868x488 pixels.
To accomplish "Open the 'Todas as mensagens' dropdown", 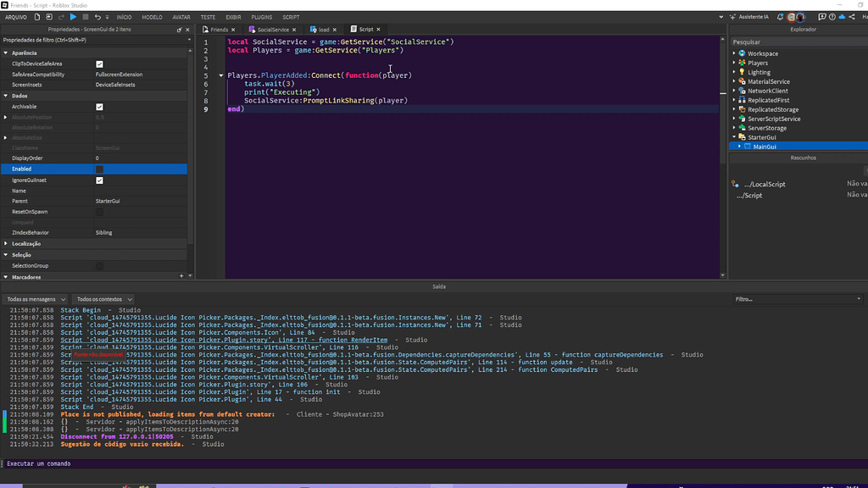I will point(35,299).
